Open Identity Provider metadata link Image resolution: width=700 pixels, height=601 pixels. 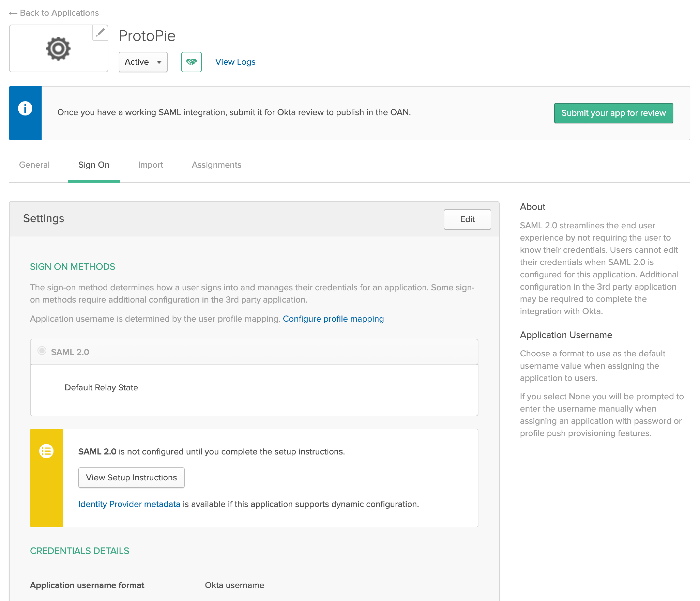click(129, 504)
